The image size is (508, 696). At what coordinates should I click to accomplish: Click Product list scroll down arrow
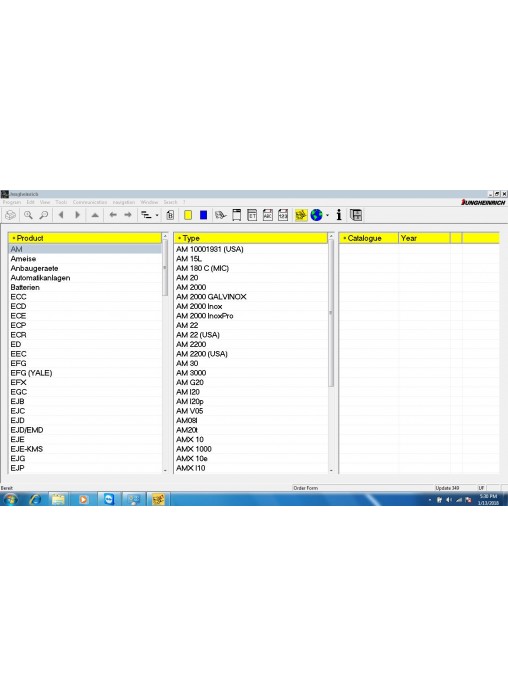[165, 470]
